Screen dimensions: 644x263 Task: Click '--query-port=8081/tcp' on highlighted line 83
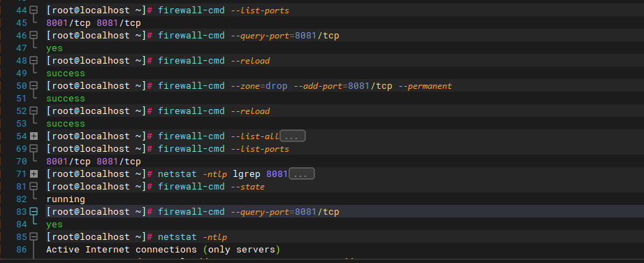[x=285, y=211]
